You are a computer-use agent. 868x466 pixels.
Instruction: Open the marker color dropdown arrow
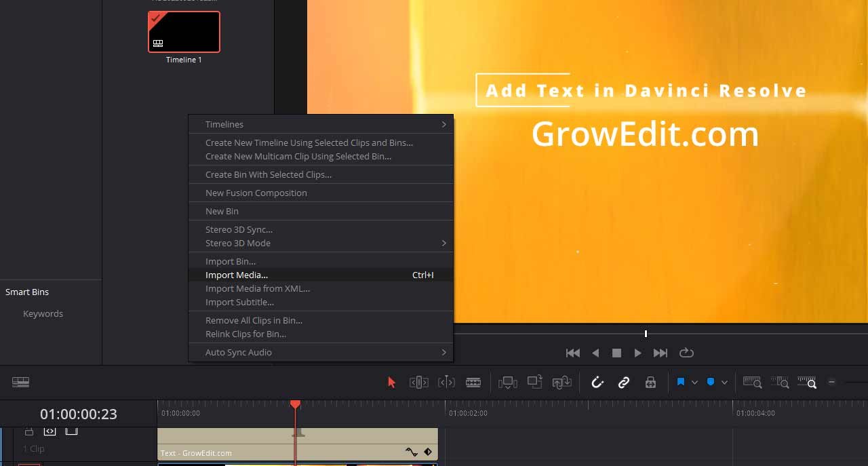724,383
